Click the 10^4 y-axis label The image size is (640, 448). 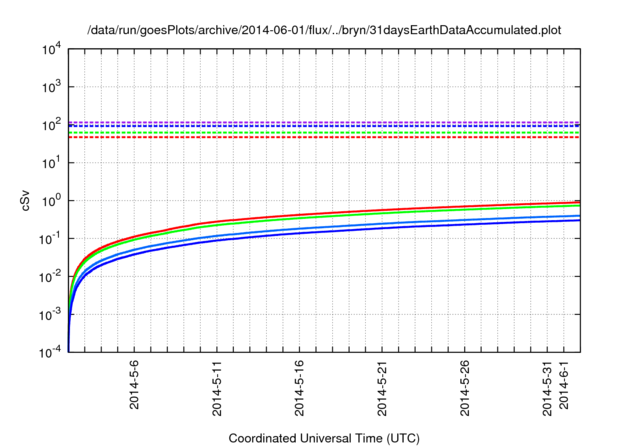(51, 50)
